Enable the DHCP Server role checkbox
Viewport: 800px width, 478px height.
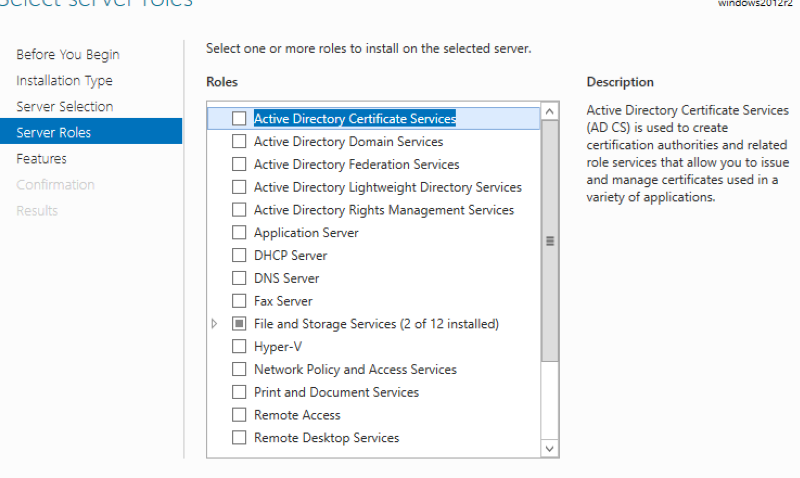(x=239, y=255)
